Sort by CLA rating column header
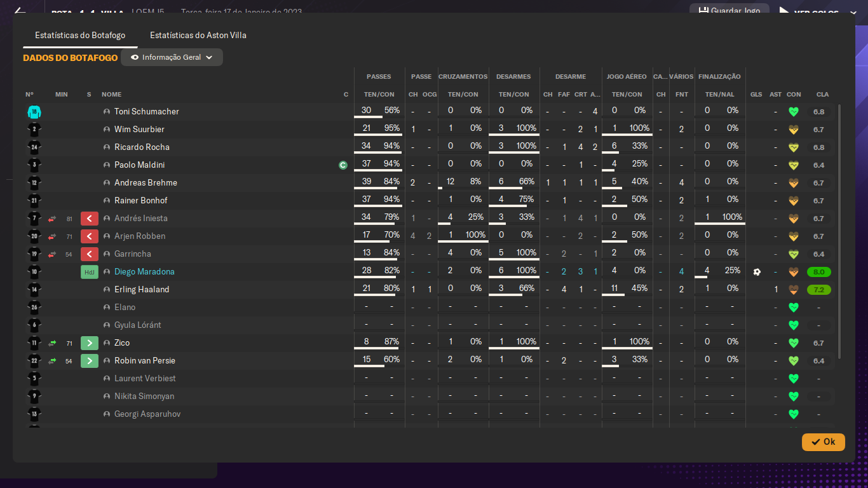The height and width of the screenshot is (488, 868). click(x=822, y=95)
